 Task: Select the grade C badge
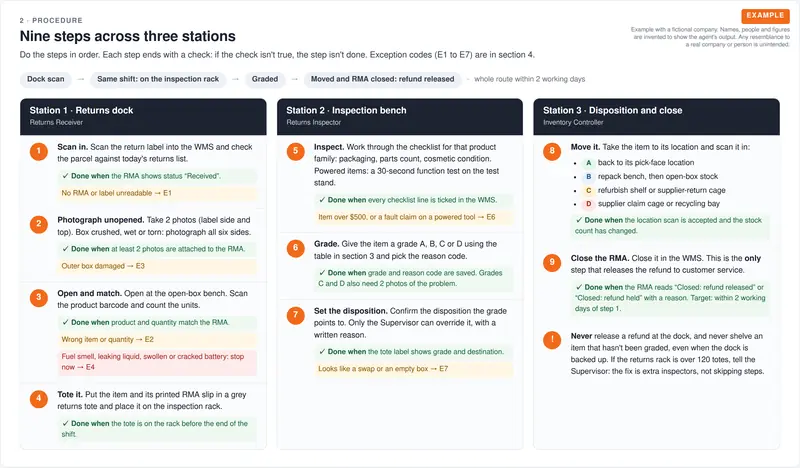[x=588, y=190]
